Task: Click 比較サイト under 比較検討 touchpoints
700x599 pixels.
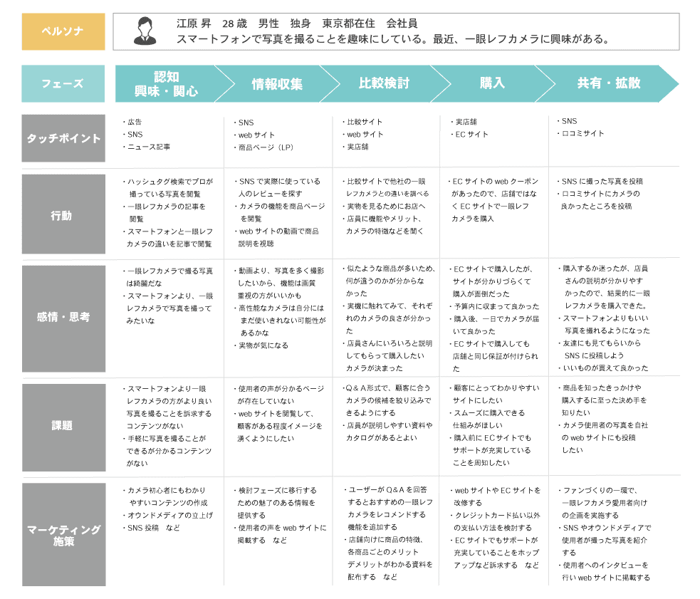Action: tap(365, 122)
